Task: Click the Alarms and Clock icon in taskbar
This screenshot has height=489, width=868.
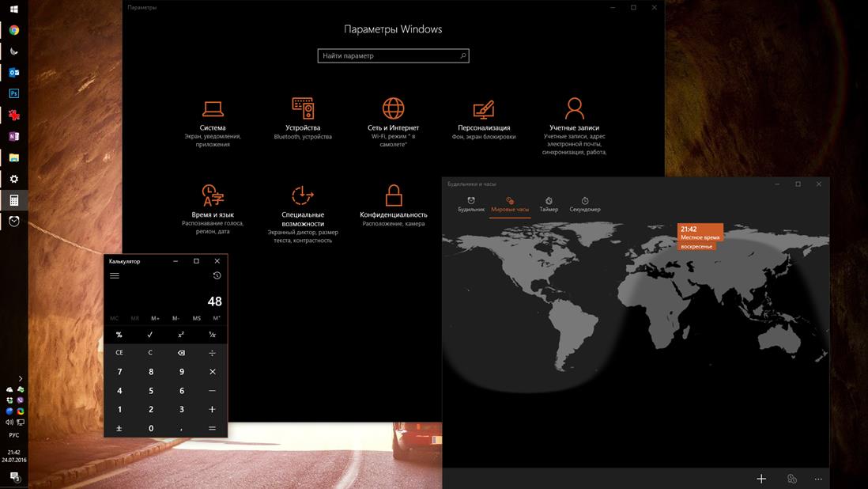Action: (14, 222)
